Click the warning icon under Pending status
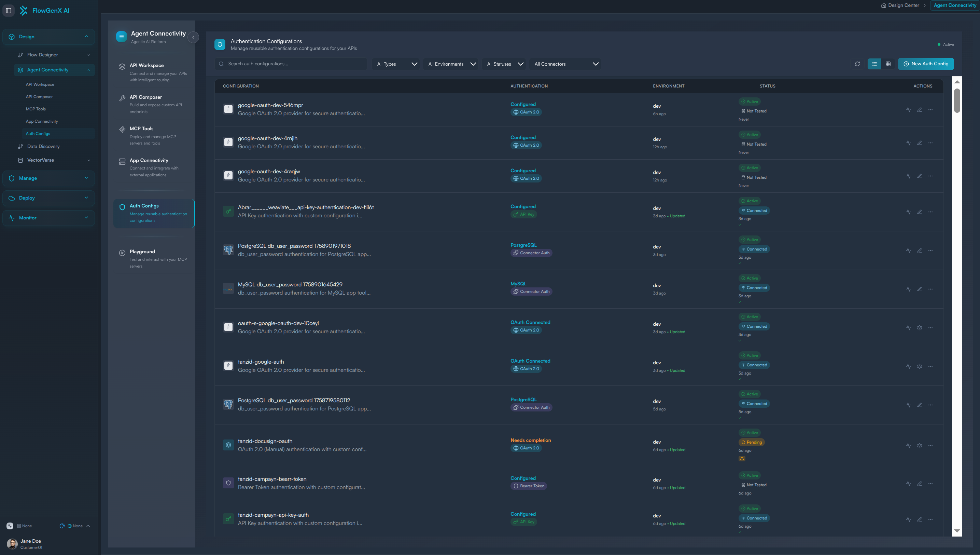980x555 pixels. (742, 459)
